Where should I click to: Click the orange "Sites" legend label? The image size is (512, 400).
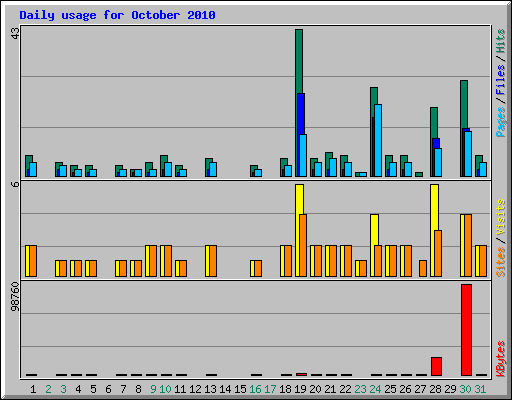[501, 262]
